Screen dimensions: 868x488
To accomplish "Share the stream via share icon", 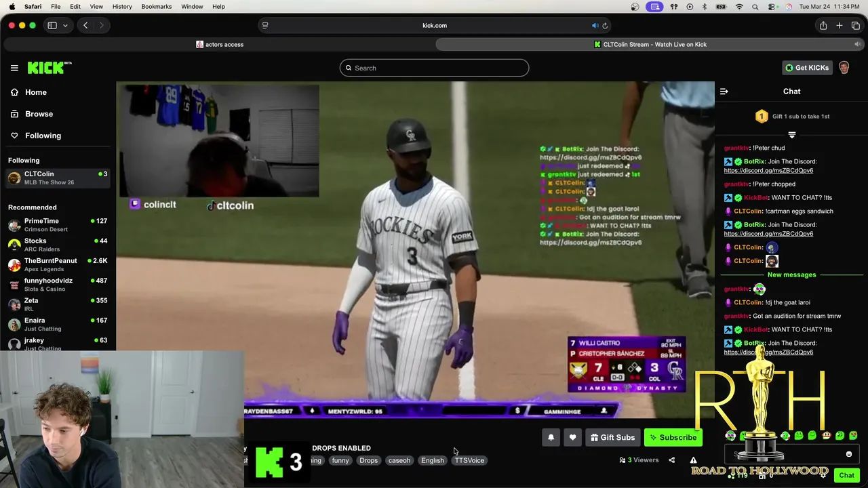I will (671, 460).
